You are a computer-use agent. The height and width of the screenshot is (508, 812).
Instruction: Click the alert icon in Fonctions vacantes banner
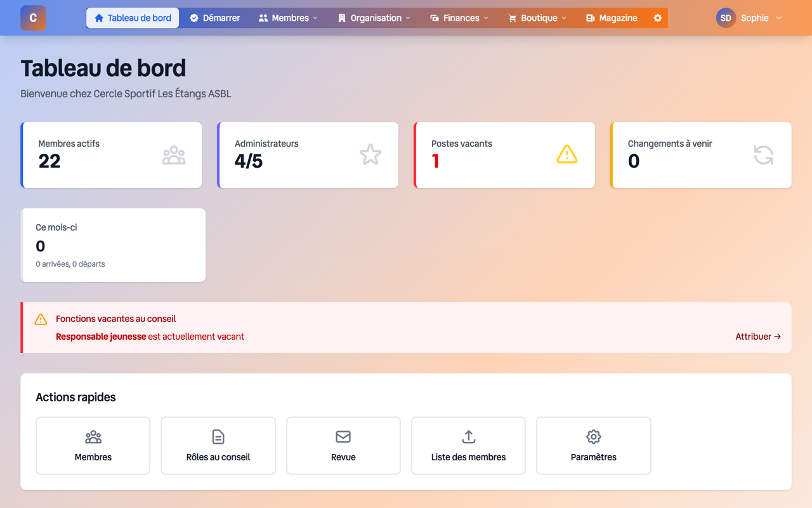(x=41, y=319)
